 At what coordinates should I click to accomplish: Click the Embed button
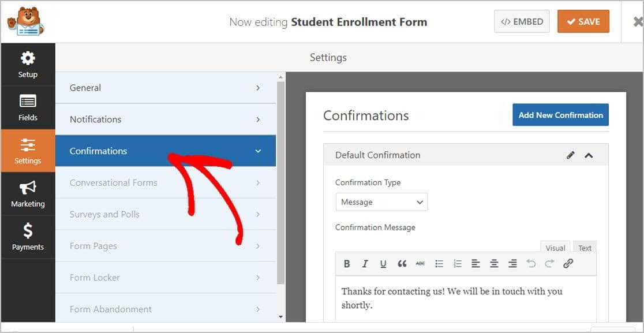(522, 21)
